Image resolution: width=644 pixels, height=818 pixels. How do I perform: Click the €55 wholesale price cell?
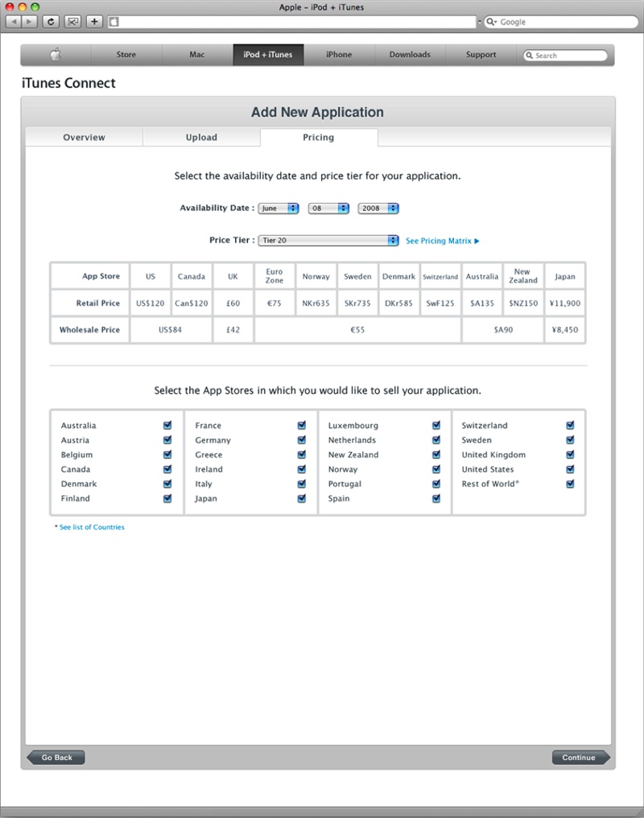(x=357, y=330)
